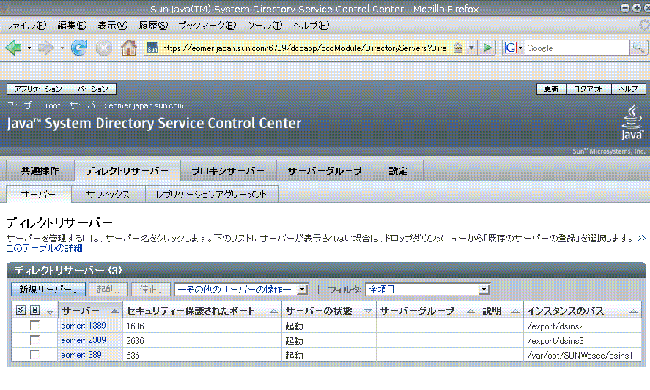Open the 履歴 menu

(153, 26)
